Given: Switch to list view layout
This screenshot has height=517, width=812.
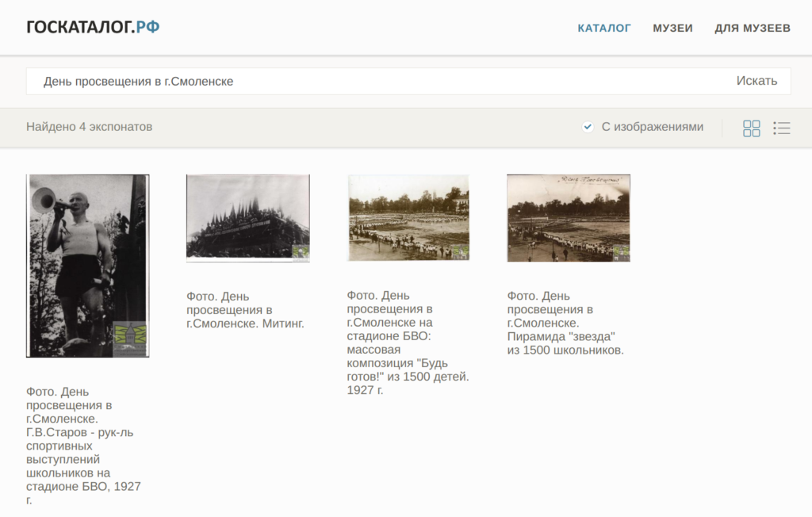Looking at the screenshot, I should (782, 128).
